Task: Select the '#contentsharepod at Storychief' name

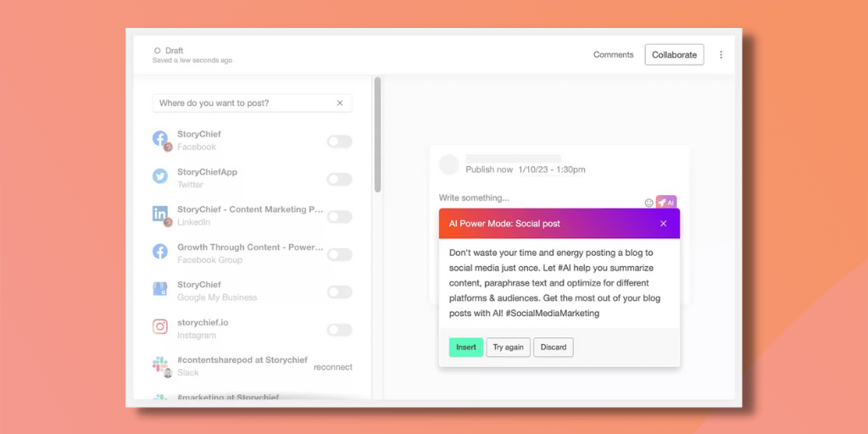Action: point(242,359)
